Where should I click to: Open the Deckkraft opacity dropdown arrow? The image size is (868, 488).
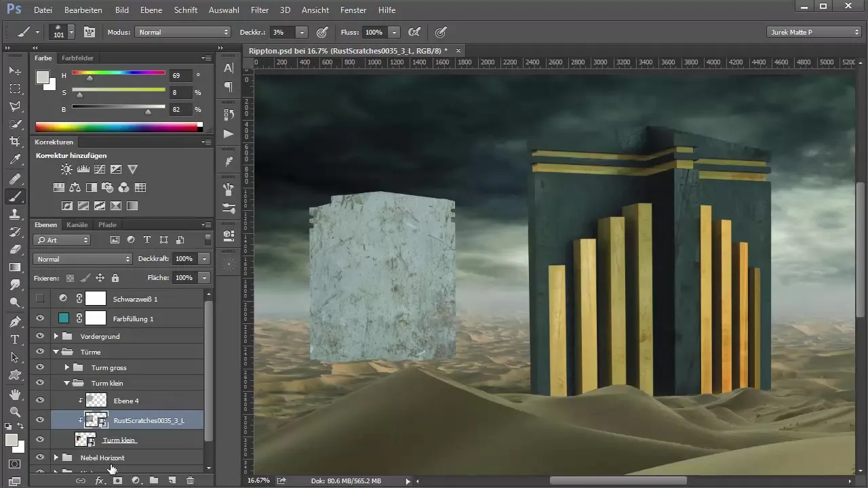click(205, 259)
